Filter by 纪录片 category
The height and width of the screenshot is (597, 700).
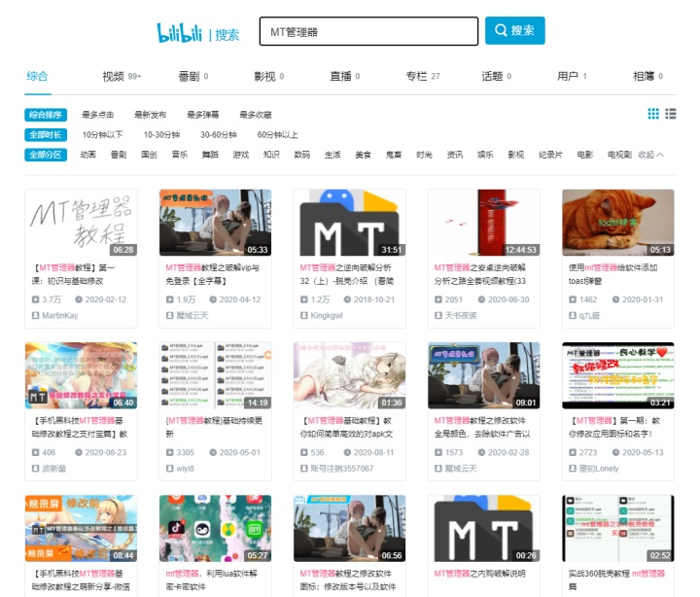click(550, 155)
